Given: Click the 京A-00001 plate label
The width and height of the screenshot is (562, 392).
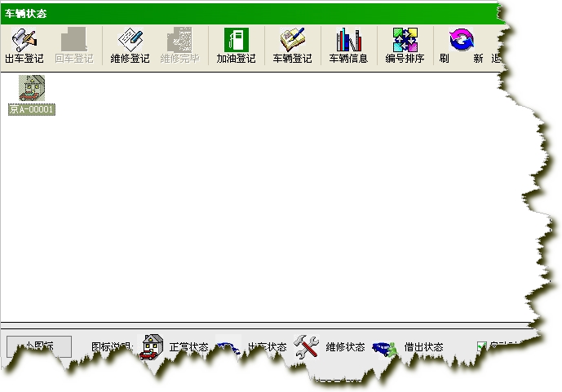Looking at the screenshot, I should tap(32, 109).
